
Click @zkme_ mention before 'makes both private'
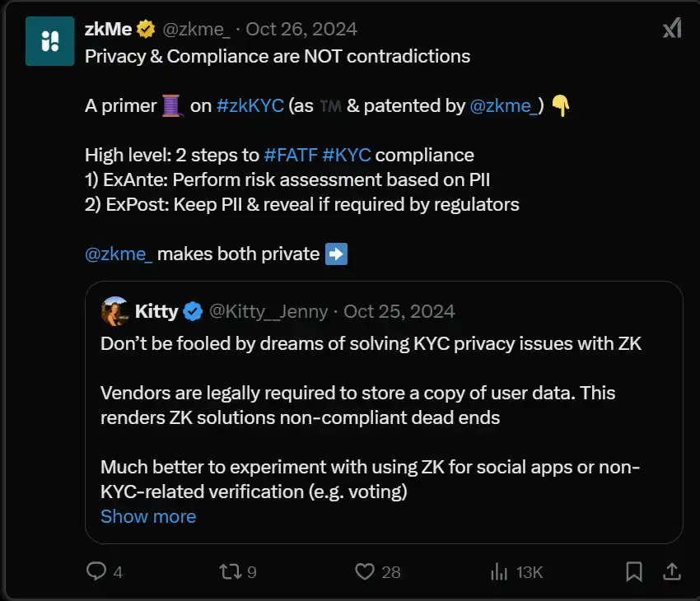click(119, 254)
